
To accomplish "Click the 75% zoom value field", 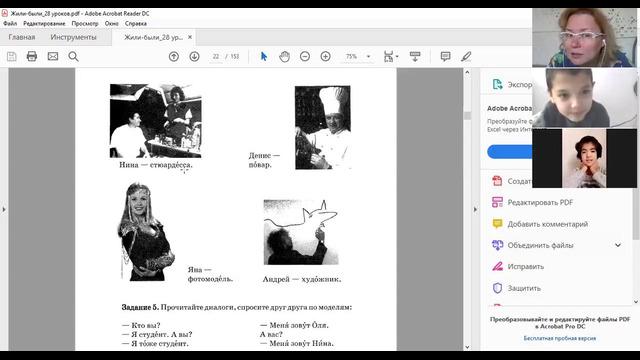I will 351,56.
